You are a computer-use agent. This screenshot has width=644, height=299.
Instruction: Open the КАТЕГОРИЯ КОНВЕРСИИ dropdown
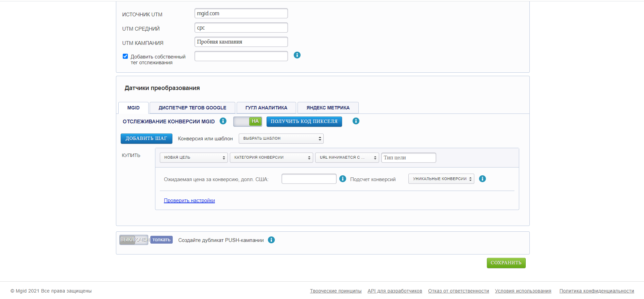(x=271, y=158)
